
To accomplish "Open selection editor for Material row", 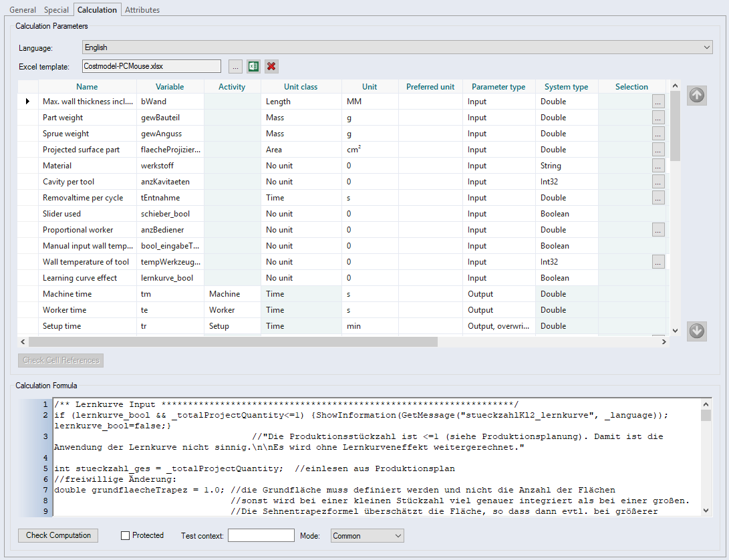I will click(x=658, y=166).
